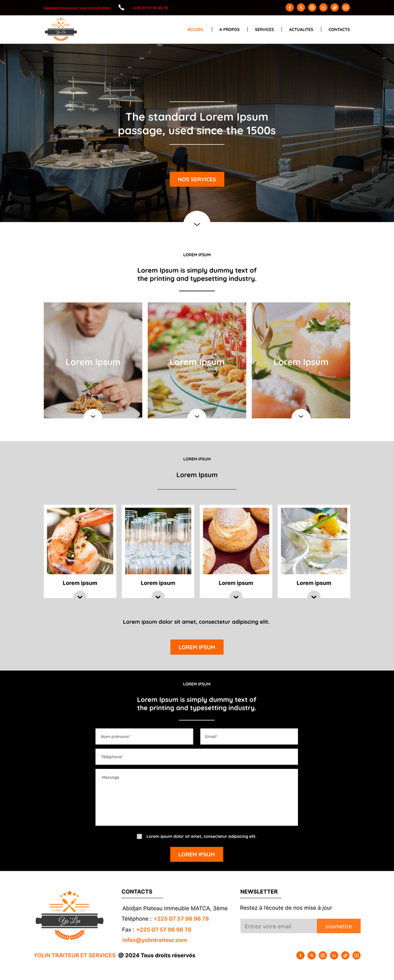The image size is (394, 980).
Task: Submit newsletter with soumettre button
Action: (x=339, y=926)
